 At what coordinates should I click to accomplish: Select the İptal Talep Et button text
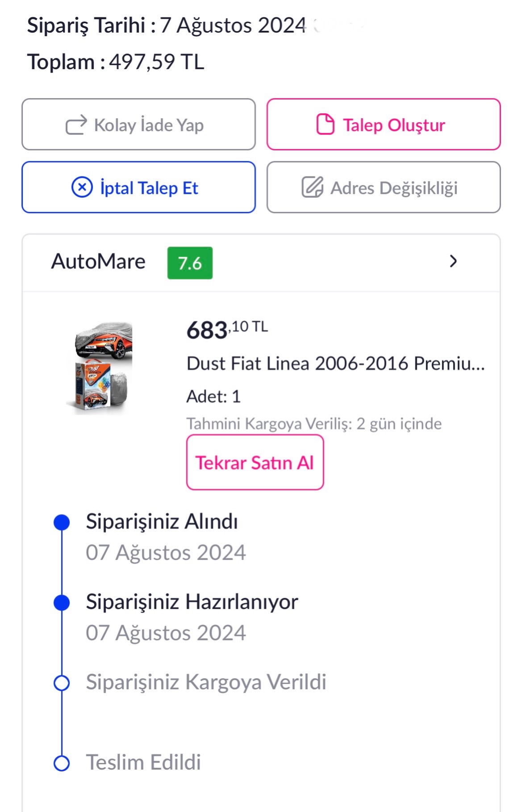149,188
